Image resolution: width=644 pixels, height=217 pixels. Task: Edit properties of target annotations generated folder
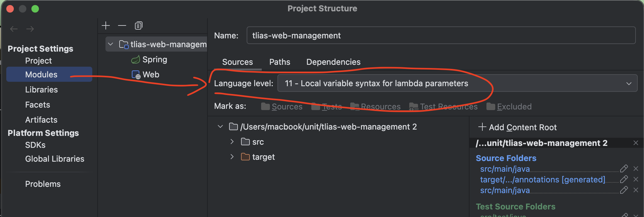tap(624, 179)
